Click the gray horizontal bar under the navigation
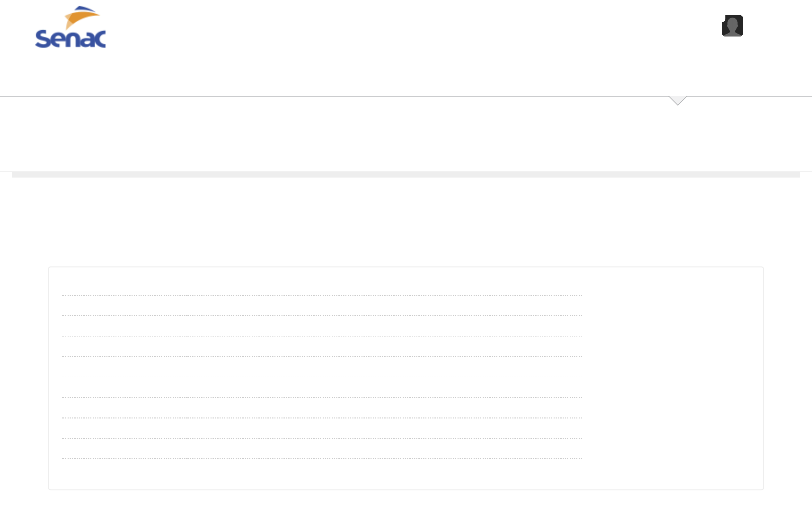Viewport: 812px width, 525px height. (x=406, y=175)
